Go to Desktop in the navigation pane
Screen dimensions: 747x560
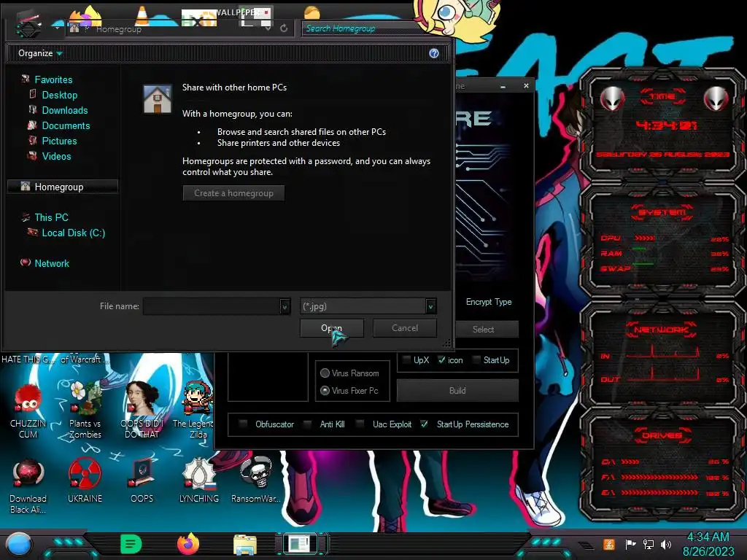[60, 95]
